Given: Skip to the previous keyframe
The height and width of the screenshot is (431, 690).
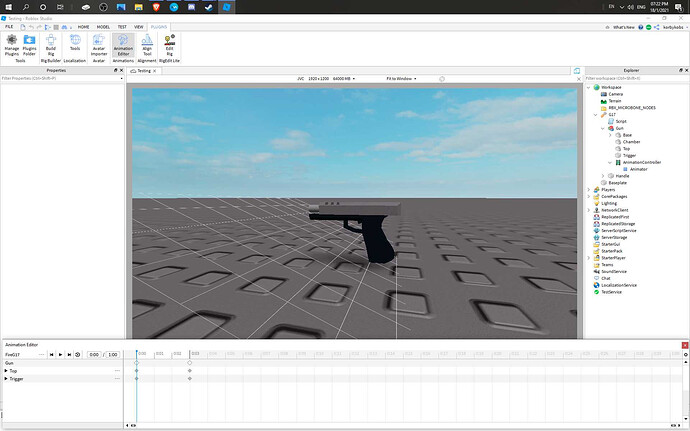Looking at the screenshot, I should 51,354.
